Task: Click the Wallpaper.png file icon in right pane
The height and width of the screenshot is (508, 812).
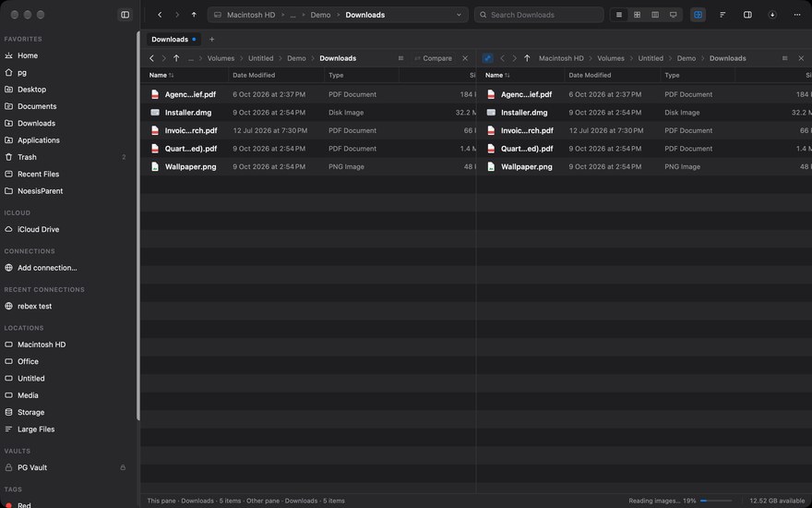Action: click(491, 166)
